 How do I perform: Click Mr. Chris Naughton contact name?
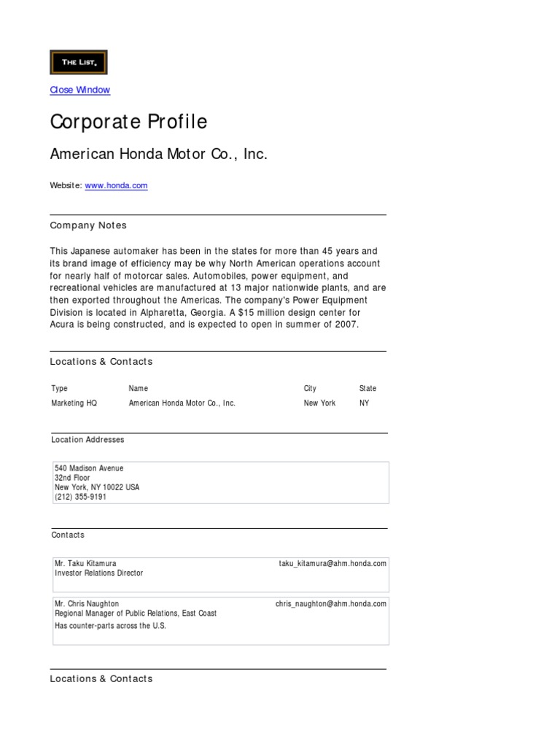click(87, 603)
